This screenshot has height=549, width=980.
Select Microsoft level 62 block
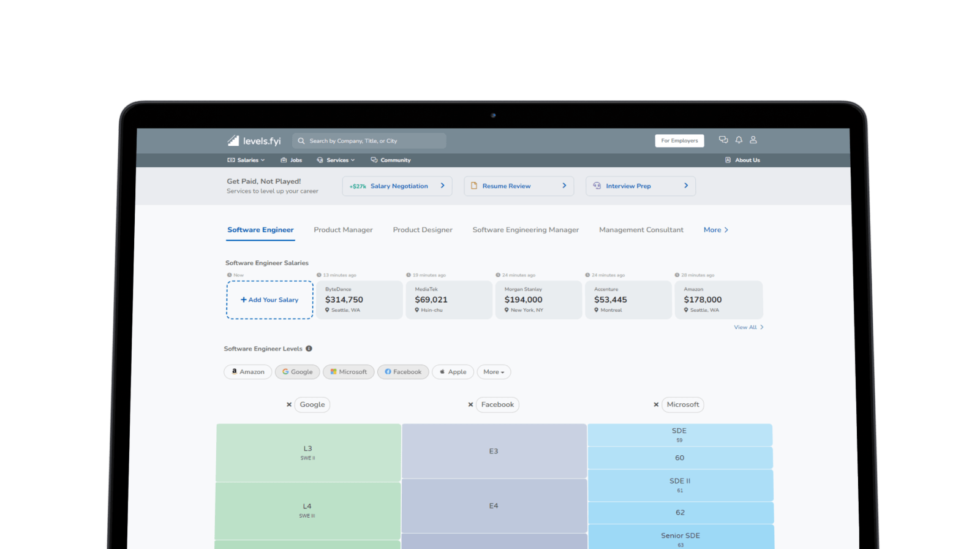coord(680,513)
